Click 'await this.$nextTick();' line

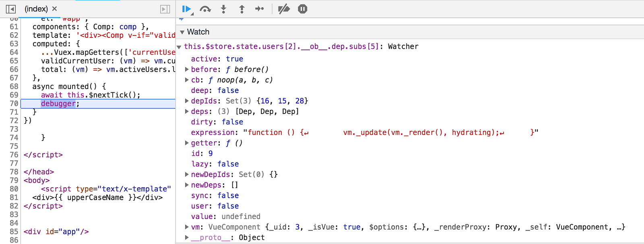click(x=91, y=95)
